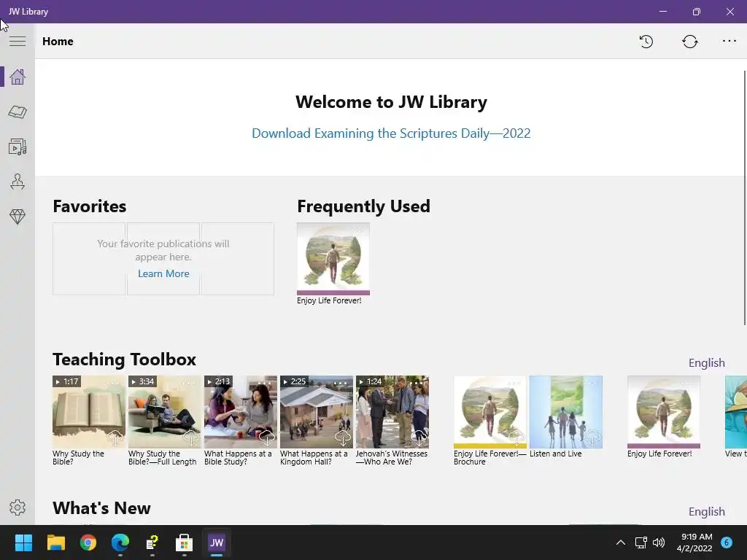The width and height of the screenshot is (747, 560).
Task: Open the More options ellipsis
Action: coord(729,42)
